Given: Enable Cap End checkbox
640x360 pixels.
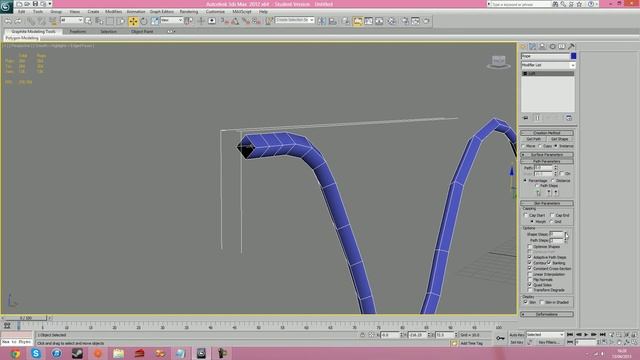Looking at the screenshot, I should coord(552,215).
